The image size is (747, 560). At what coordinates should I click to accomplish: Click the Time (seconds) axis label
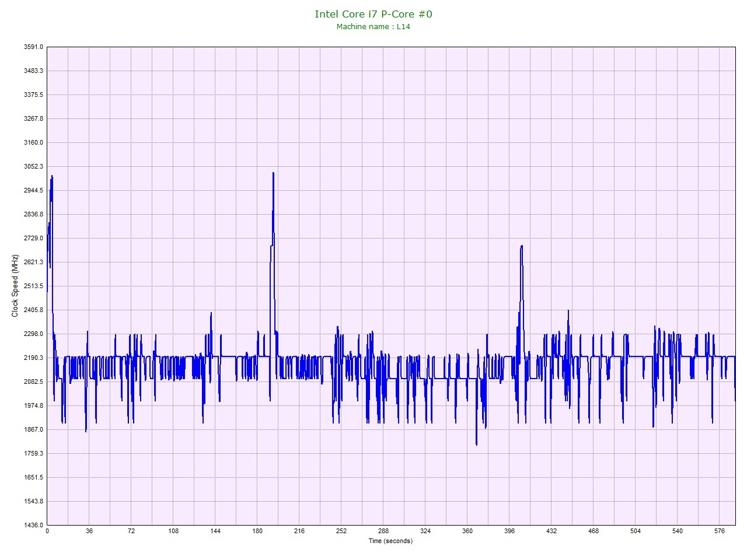(390, 541)
